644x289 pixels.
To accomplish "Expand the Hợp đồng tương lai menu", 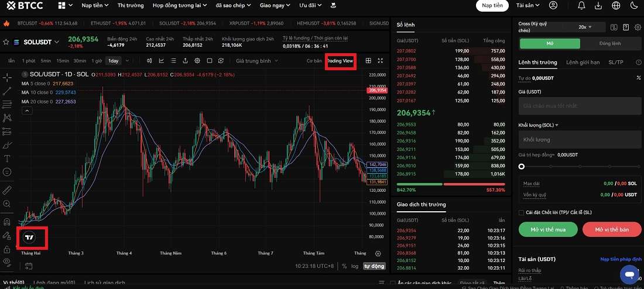I will pos(180,5).
